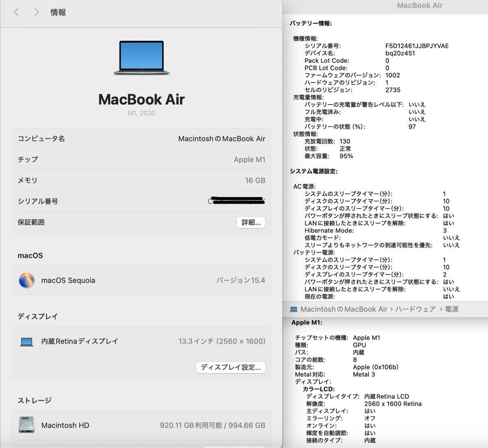Click the 充電量情報: heading
This screenshot has height=448, width=488.
point(309,97)
